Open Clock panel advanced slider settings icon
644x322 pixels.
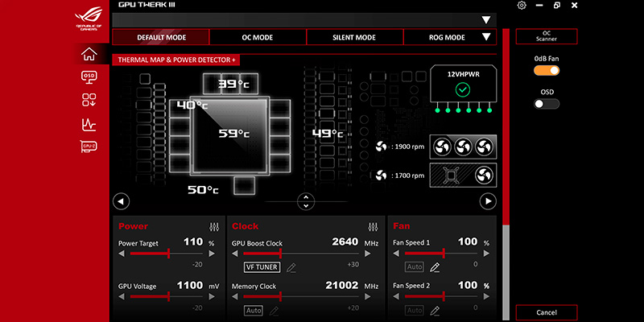coord(373,226)
